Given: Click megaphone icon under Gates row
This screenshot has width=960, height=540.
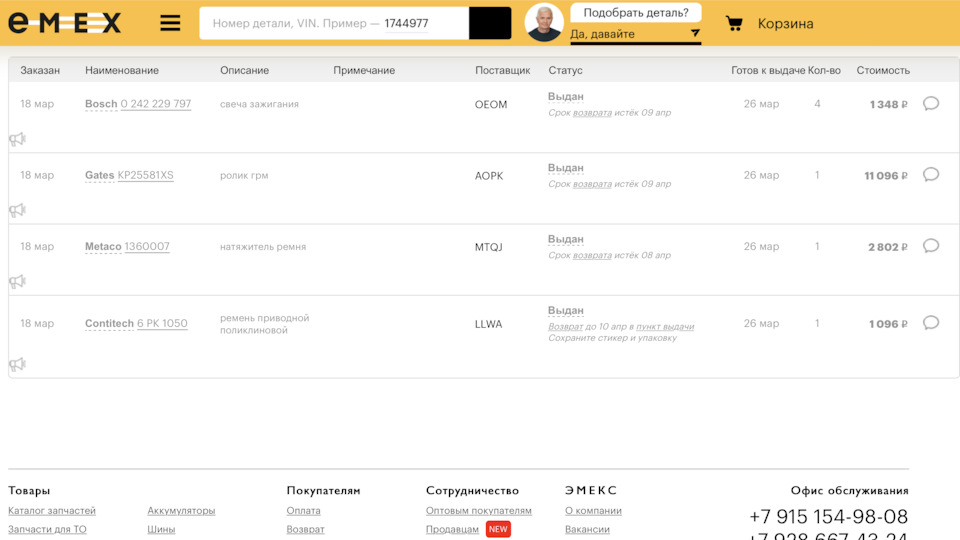Looking at the screenshot, I should click(x=17, y=210).
